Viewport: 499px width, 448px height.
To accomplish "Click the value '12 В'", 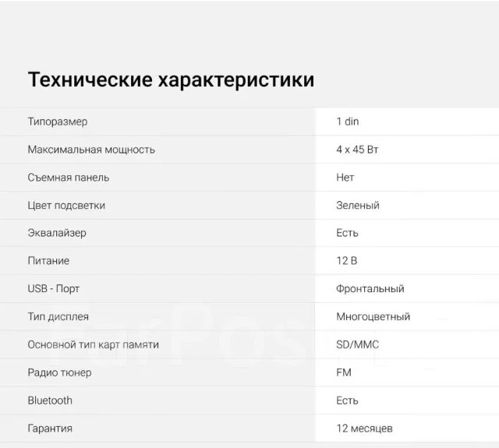I will (x=347, y=261).
